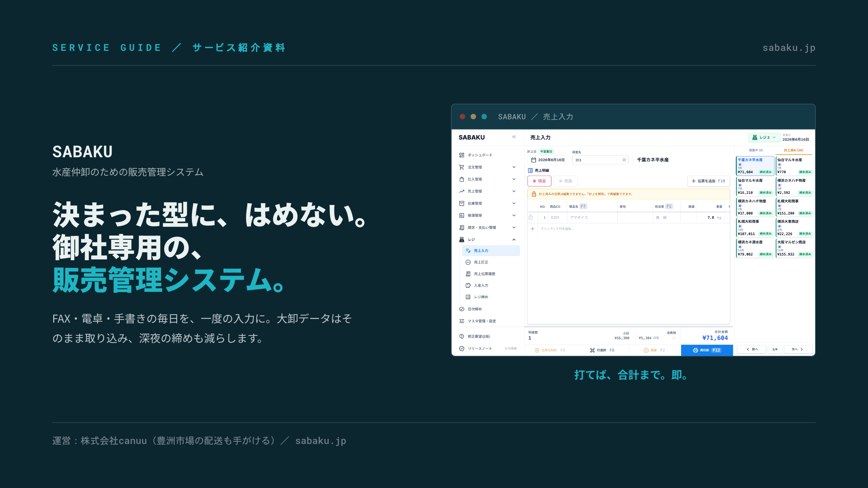Click 保留 F2 pause icon
The image size is (868, 488).
click(x=646, y=350)
